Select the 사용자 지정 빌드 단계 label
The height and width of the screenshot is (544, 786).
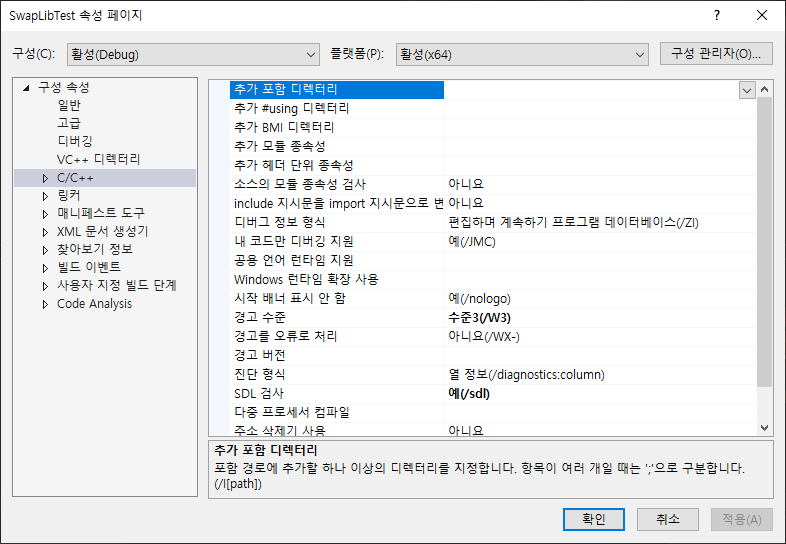point(117,285)
